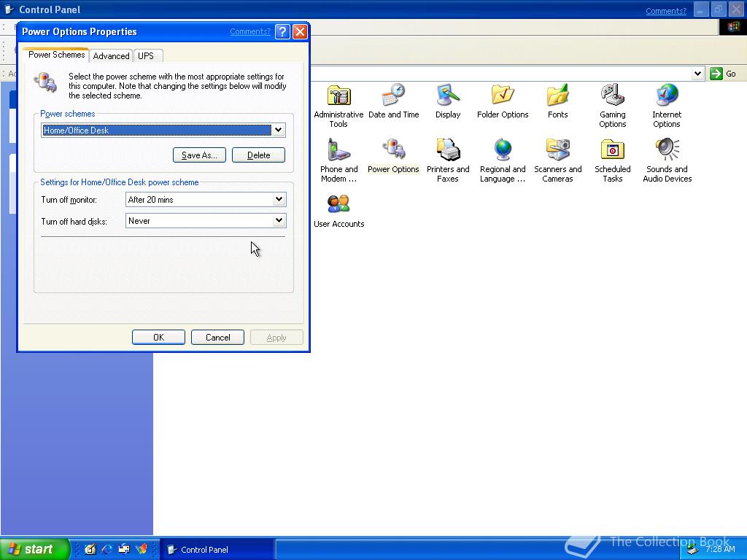This screenshot has width=747, height=560.
Task: Expand the Power schemes dropdown
Action: pos(278,130)
